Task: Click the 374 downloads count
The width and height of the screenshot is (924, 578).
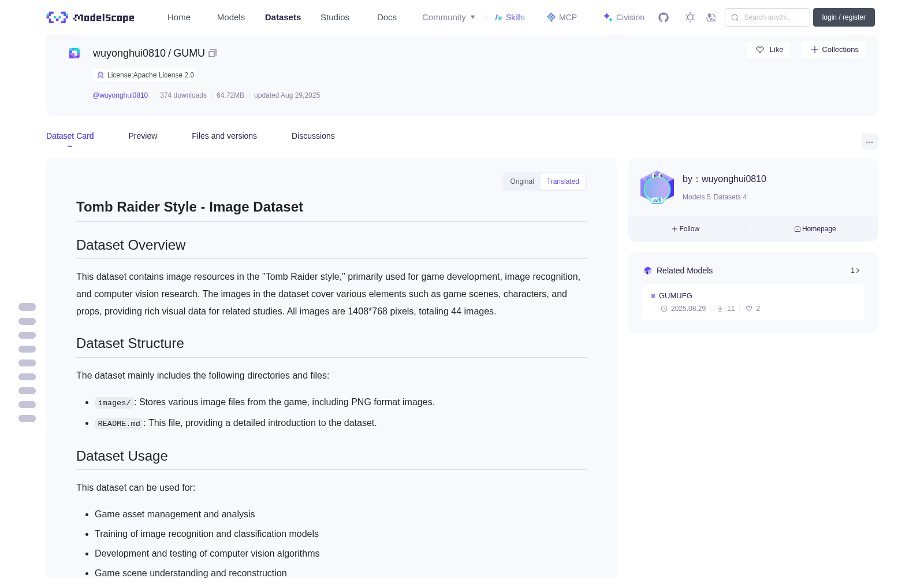Action: (x=183, y=95)
